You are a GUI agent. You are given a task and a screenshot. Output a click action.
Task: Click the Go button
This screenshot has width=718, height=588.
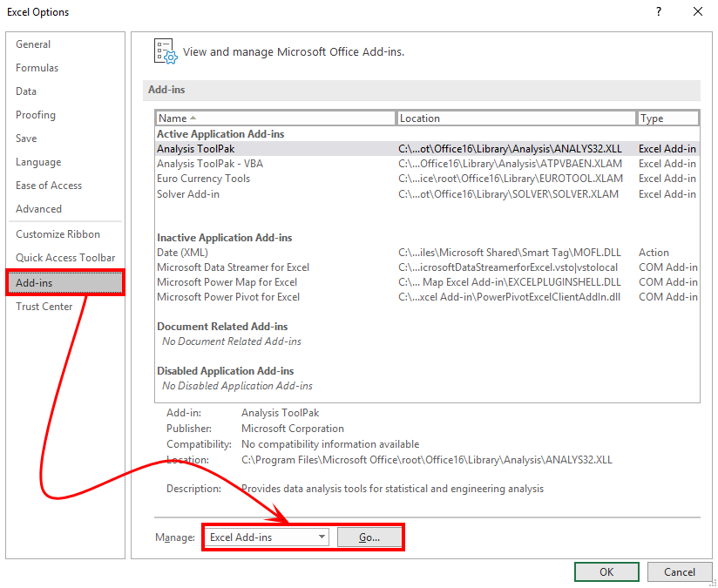[369, 537]
